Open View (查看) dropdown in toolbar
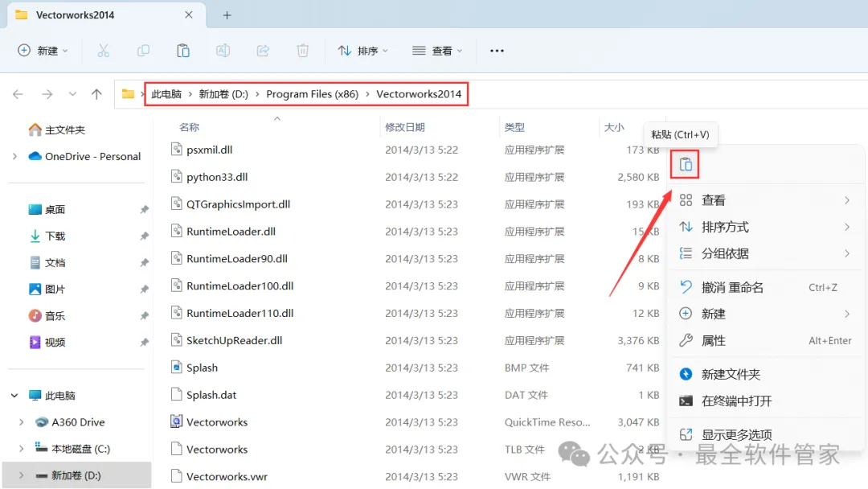Screen dimensions: 868x489 (437, 51)
